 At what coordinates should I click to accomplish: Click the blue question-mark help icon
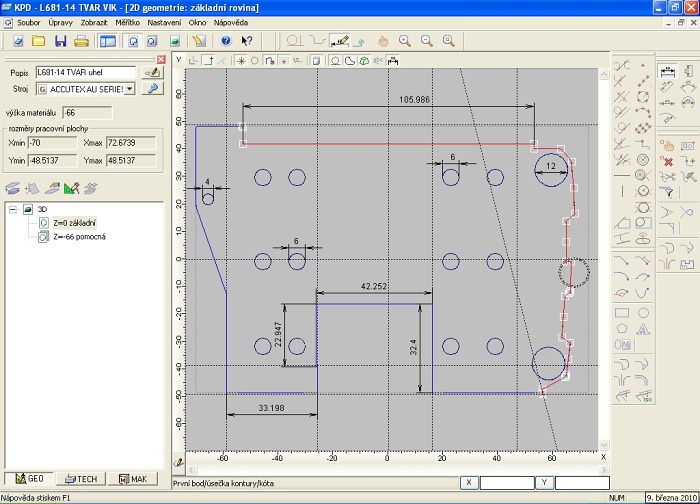coord(226,41)
